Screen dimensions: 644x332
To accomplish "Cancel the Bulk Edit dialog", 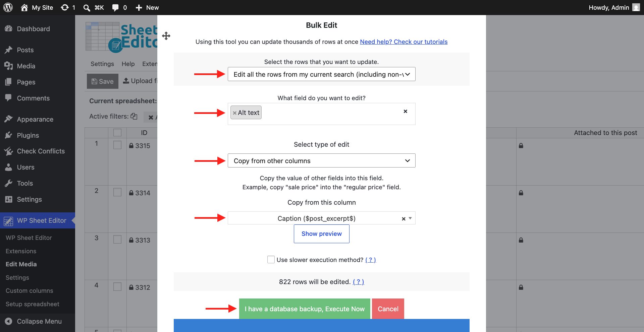I will pos(388,309).
